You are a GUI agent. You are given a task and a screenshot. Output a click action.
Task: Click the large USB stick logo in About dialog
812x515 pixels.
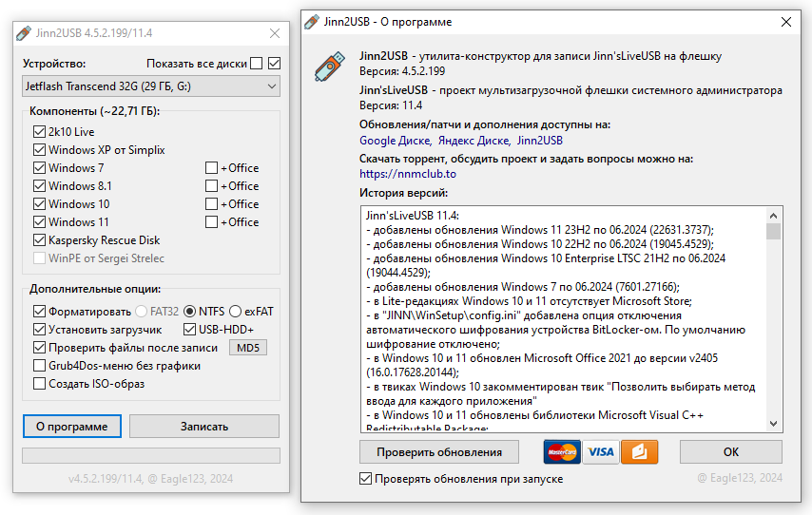[329, 66]
